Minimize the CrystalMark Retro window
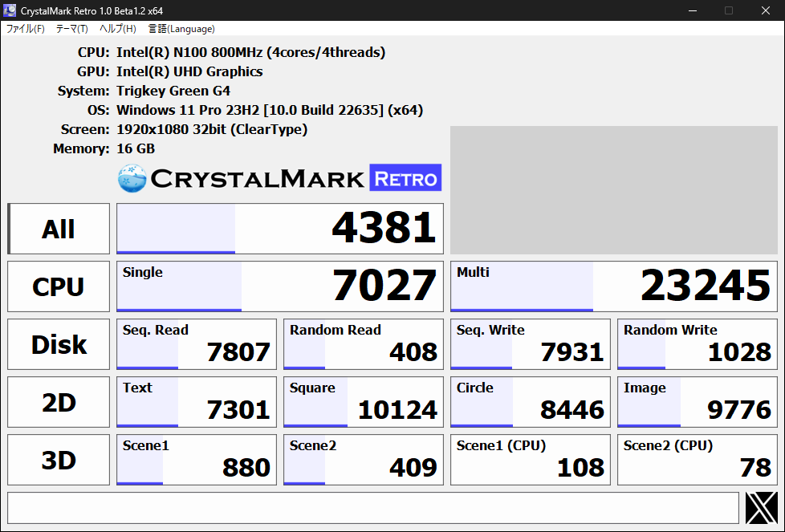Screen dimensions: 785x532 coord(693,10)
